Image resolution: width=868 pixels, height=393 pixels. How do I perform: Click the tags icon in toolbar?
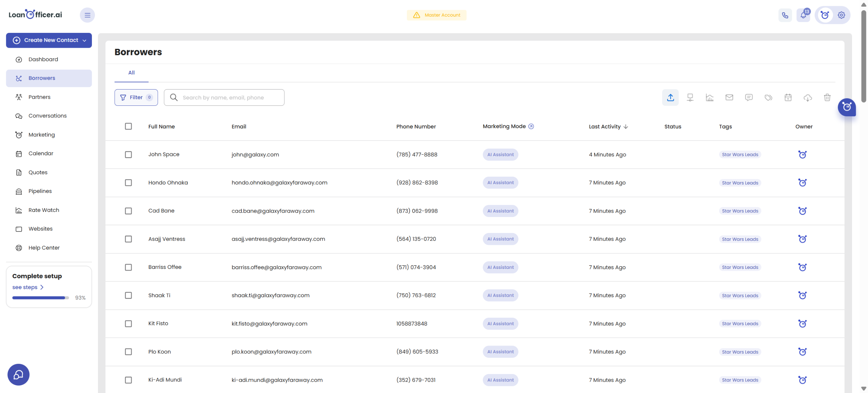tap(768, 98)
